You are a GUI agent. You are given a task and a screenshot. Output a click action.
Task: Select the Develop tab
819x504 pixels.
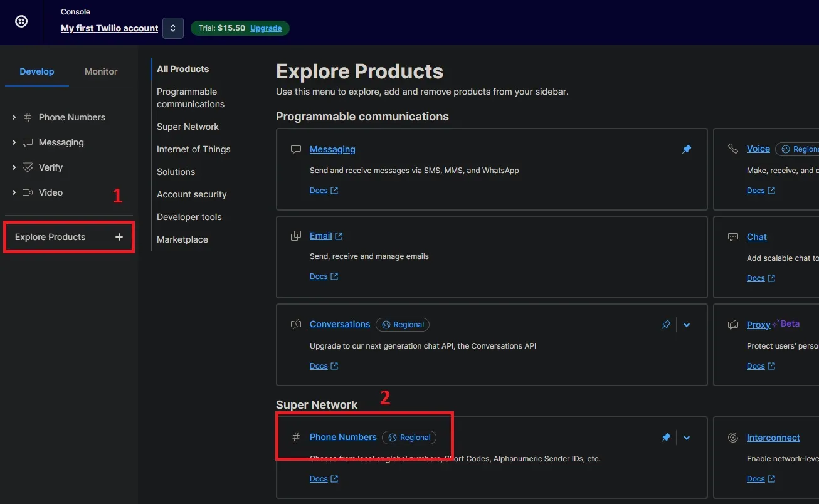(x=37, y=71)
